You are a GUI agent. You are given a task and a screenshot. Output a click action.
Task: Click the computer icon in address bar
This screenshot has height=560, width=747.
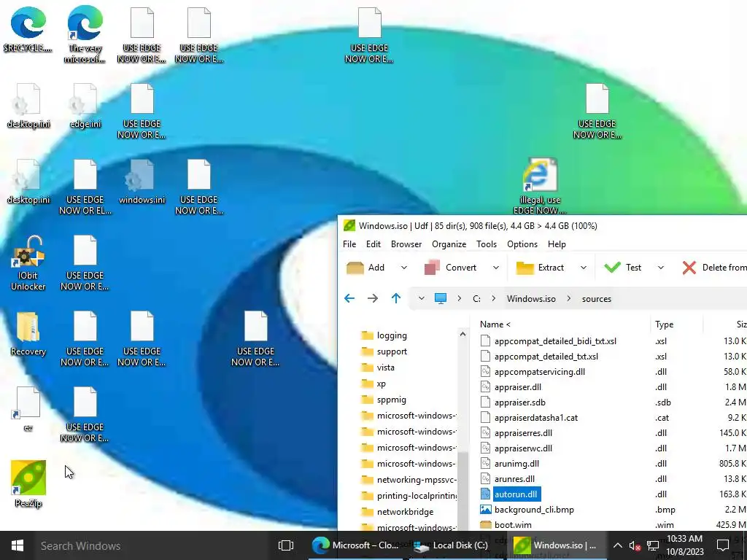coord(440,298)
